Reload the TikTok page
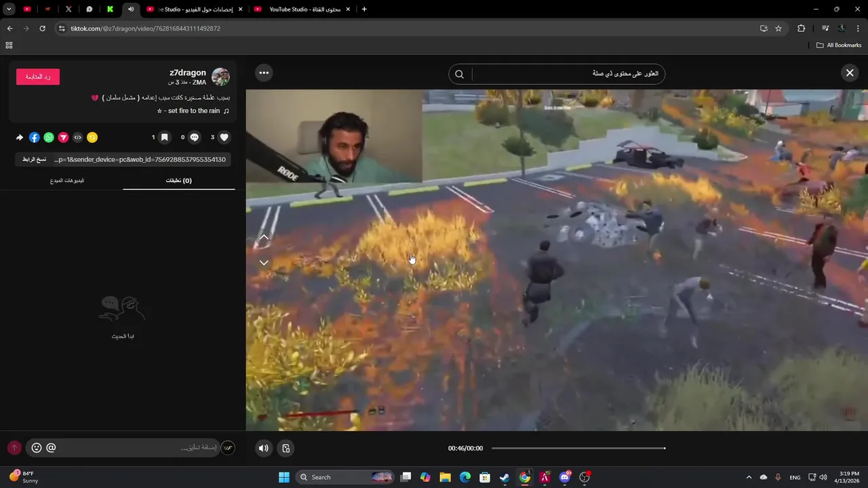The width and height of the screenshot is (868, 488). [x=42, y=28]
